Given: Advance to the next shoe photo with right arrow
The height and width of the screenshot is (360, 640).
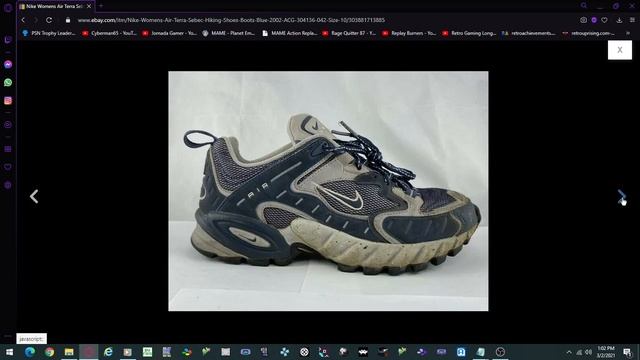Looking at the screenshot, I should (622, 196).
